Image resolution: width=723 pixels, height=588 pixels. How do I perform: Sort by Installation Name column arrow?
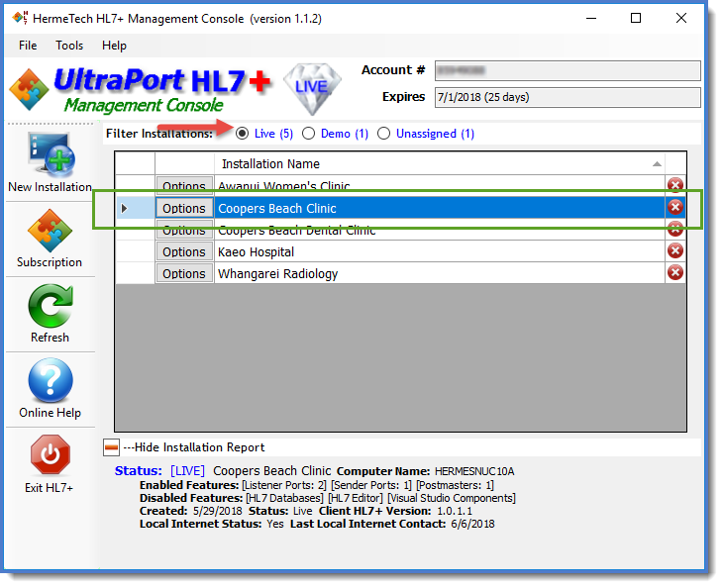point(657,164)
